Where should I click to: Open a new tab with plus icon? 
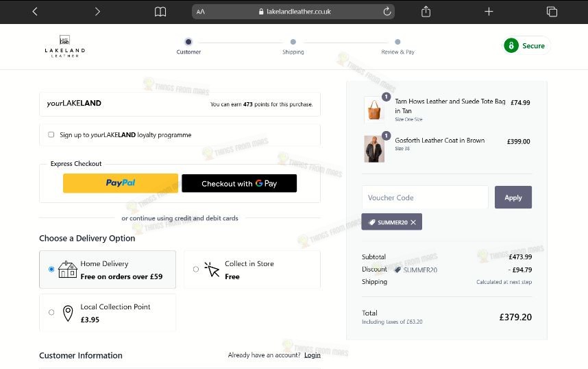(x=489, y=12)
